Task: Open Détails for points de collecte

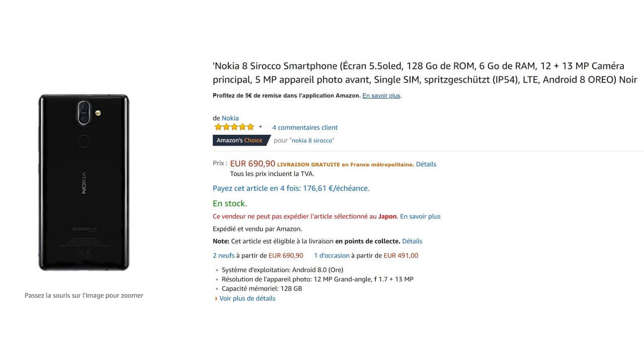Action: point(412,241)
